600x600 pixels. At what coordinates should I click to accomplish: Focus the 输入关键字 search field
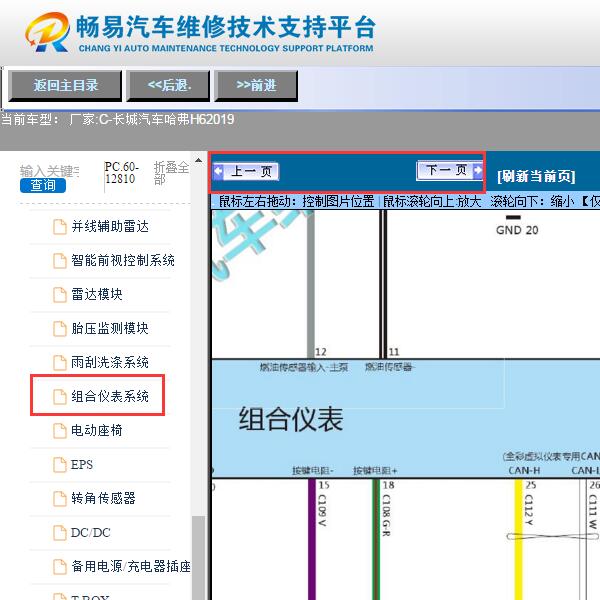click(50, 171)
